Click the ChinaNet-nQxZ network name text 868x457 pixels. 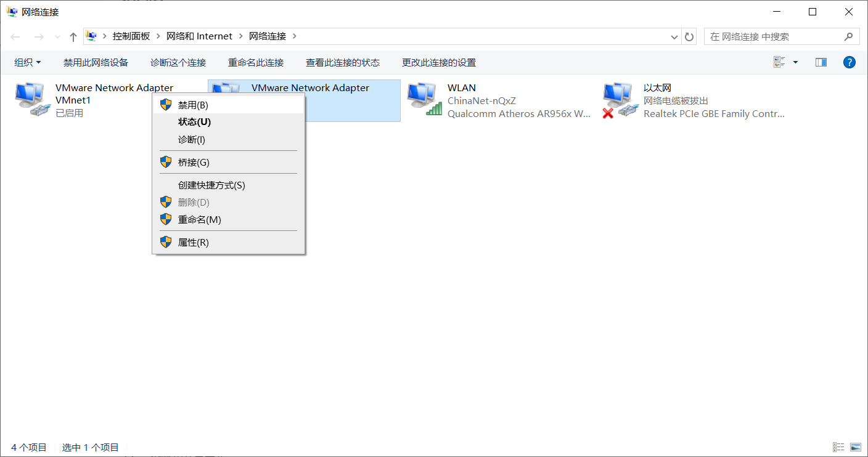(x=481, y=101)
